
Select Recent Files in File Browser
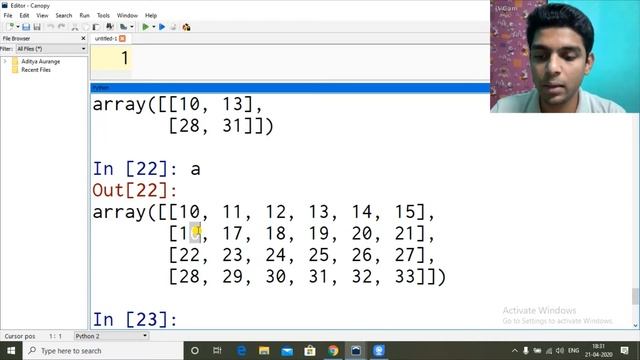(x=36, y=70)
